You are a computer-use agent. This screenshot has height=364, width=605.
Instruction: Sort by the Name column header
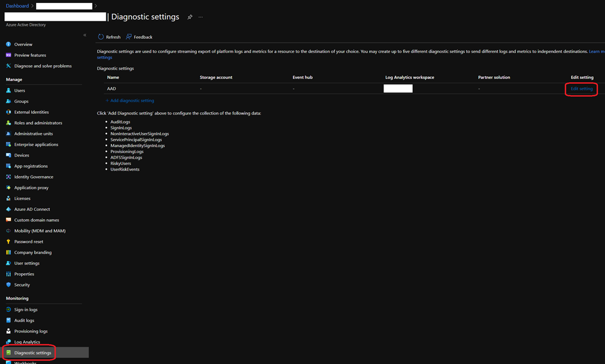[113, 77]
